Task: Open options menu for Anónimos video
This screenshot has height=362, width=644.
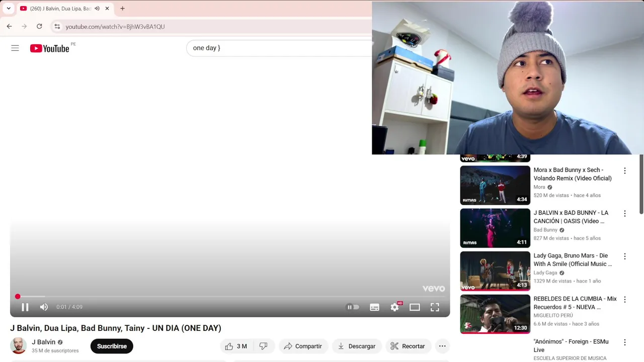Action: (625, 342)
